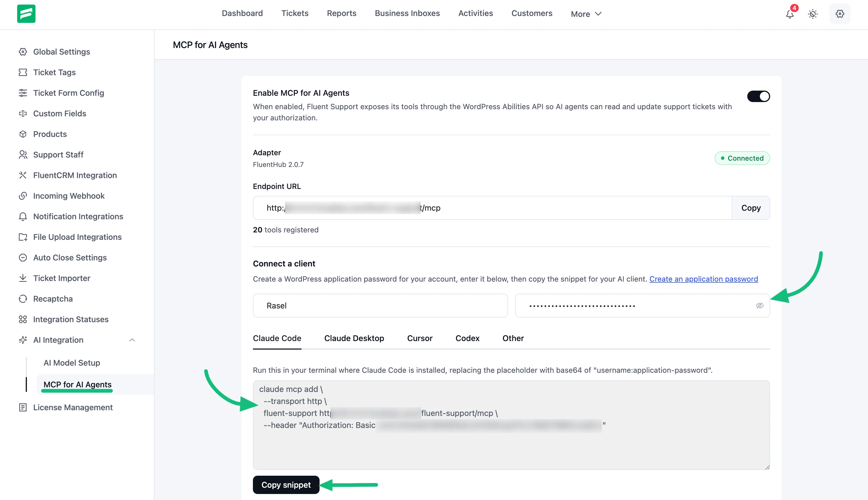
Task: Click the Fluent Support green logo
Action: [x=26, y=14]
